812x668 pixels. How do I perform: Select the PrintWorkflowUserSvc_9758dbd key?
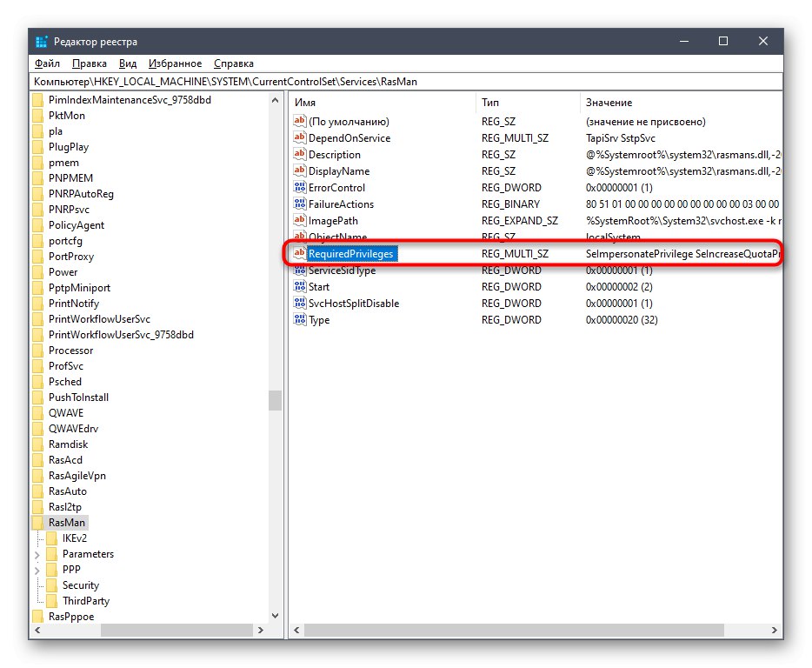pos(121,335)
